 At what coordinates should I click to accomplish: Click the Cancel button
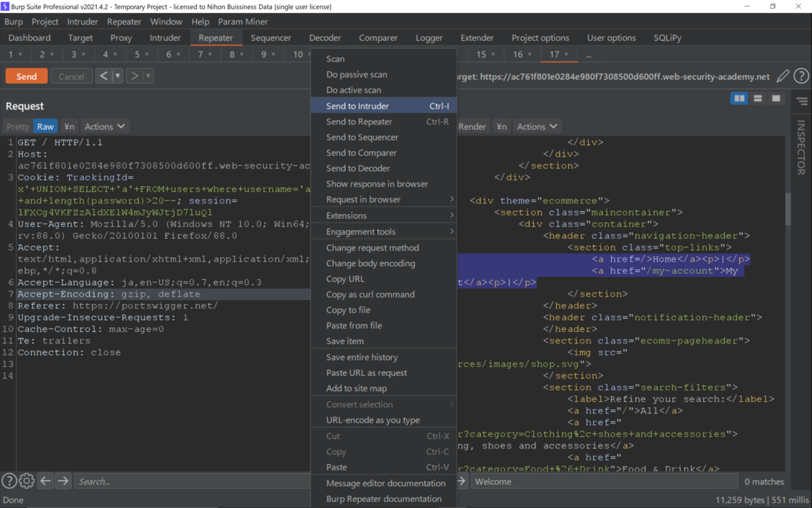point(71,77)
